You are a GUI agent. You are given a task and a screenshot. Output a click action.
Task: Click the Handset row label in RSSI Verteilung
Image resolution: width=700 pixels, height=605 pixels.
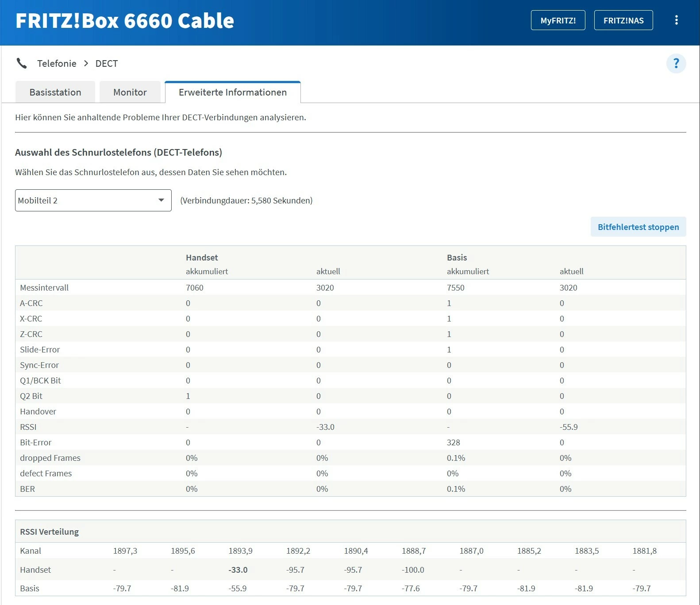coord(35,570)
